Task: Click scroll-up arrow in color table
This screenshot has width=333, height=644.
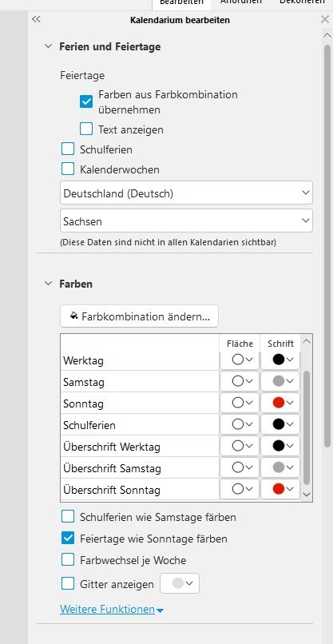Action: pyautogui.click(x=307, y=341)
